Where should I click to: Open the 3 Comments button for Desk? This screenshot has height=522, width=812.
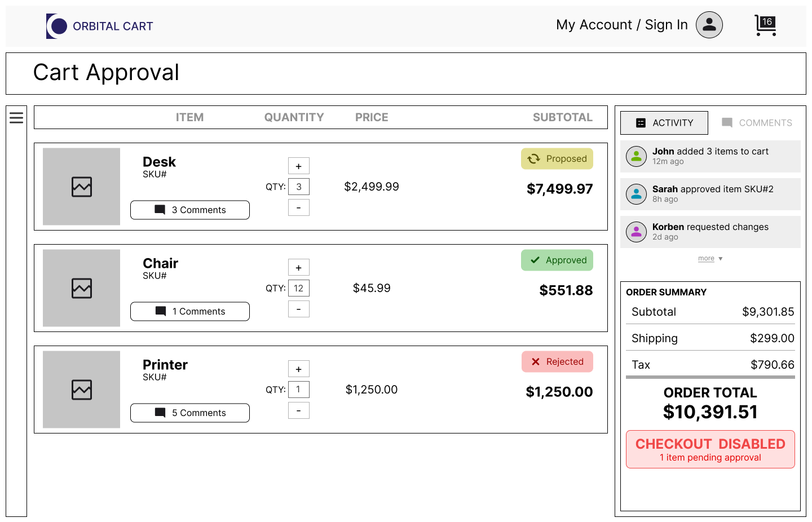pyautogui.click(x=190, y=210)
